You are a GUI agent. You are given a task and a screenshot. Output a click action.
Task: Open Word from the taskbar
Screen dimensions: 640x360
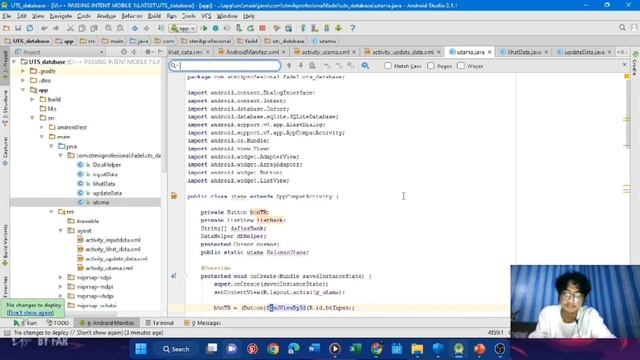314,349
